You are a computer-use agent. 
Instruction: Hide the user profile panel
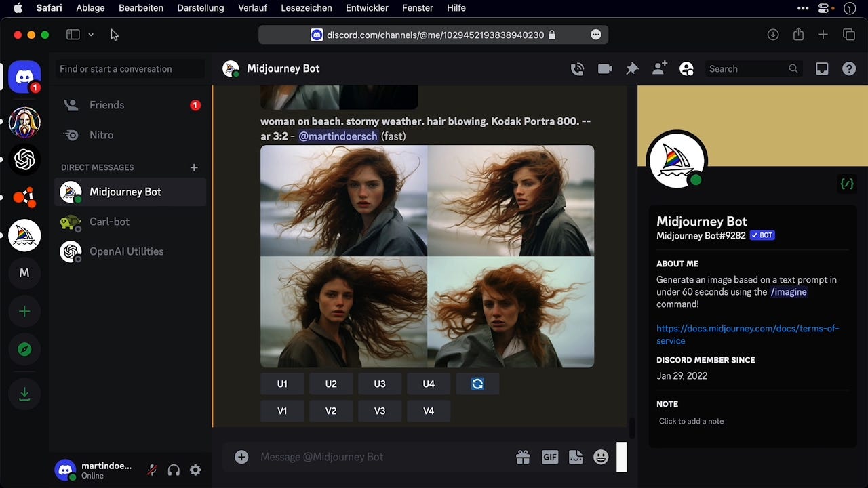(686, 68)
